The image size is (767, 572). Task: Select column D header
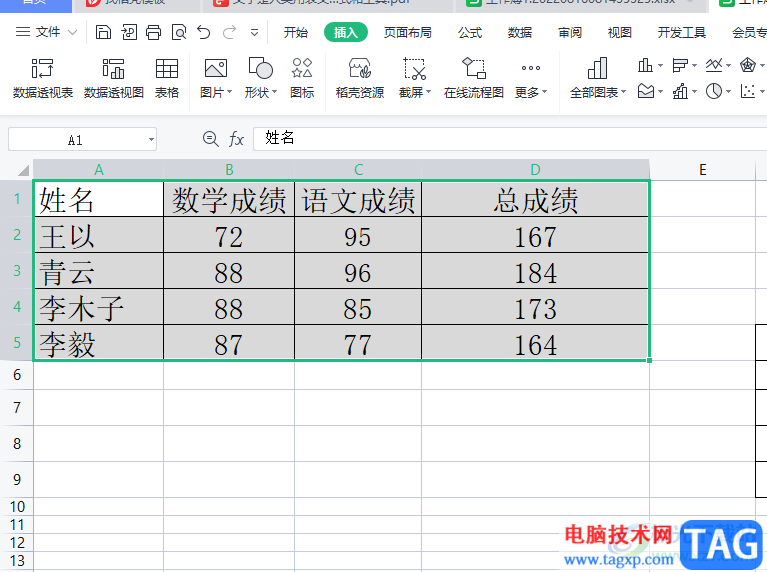[x=535, y=170]
